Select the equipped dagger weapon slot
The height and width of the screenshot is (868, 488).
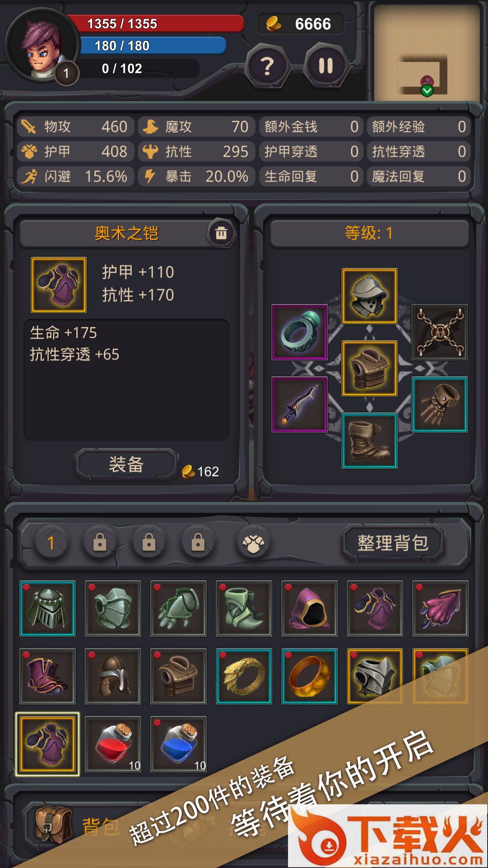click(x=299, y=405)
